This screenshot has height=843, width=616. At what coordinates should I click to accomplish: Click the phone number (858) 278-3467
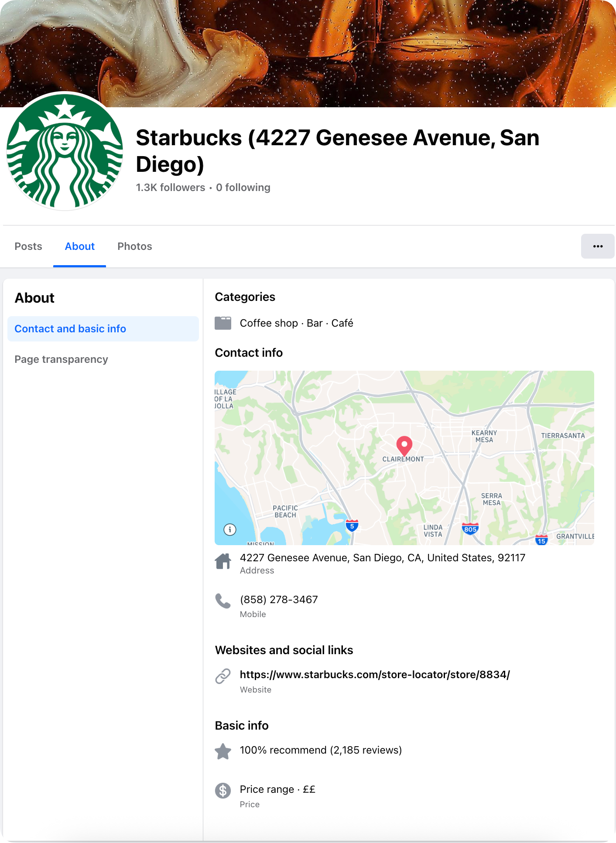click(279, 600)
